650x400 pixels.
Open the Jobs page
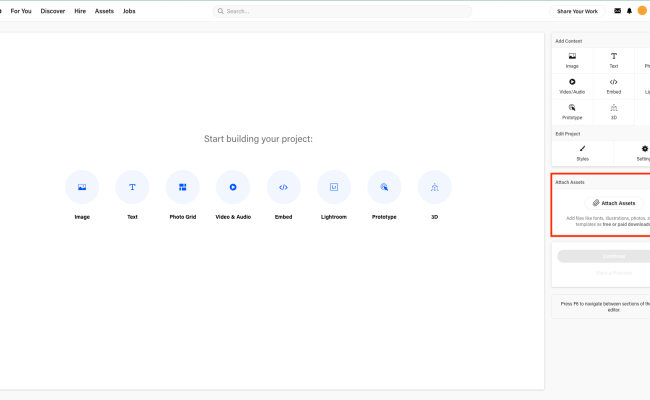click(x=129, y=11)
